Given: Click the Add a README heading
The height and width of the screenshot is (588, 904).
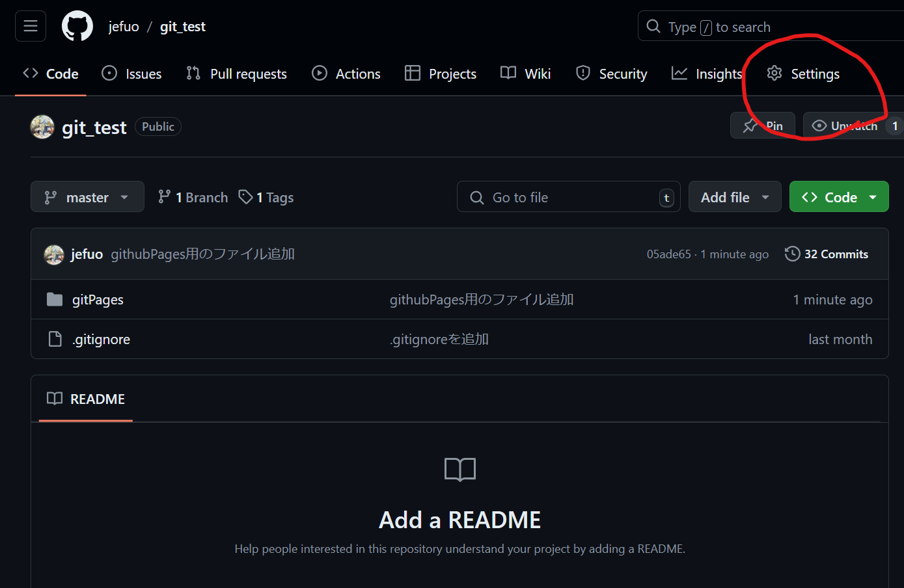Looking at the screenshot, I should pyautogui.click(x=460, y=520).
